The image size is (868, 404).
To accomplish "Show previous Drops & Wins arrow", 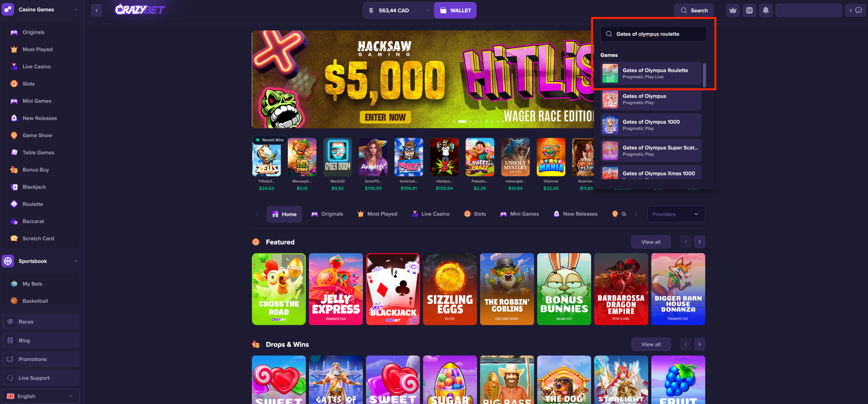I will click(x=685, y=344).
